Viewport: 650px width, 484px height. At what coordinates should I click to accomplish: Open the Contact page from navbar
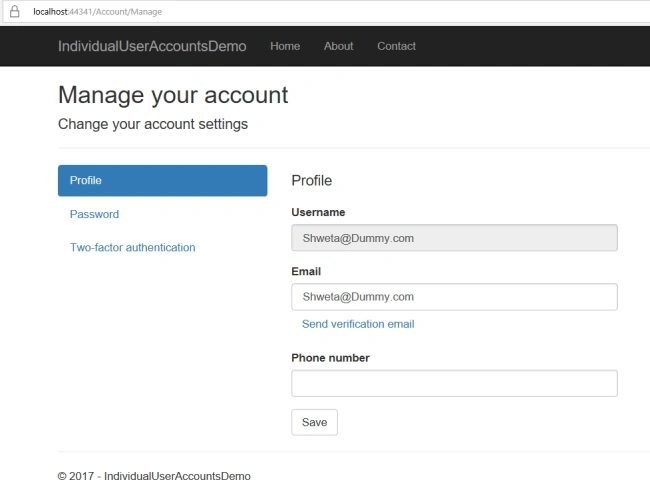[x=396, y=46]
